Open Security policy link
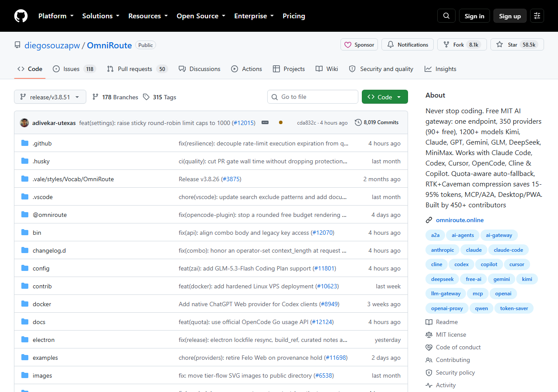 [450, 372]
